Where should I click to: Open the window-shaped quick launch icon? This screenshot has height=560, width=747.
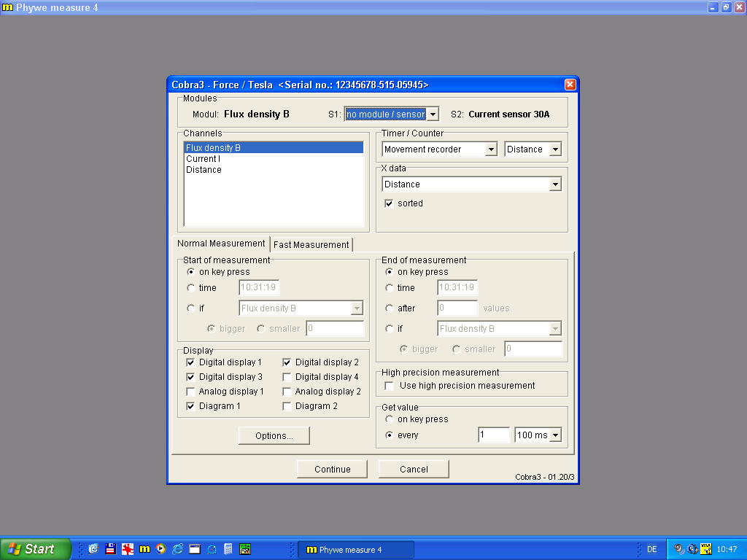(x=195, y=549)
